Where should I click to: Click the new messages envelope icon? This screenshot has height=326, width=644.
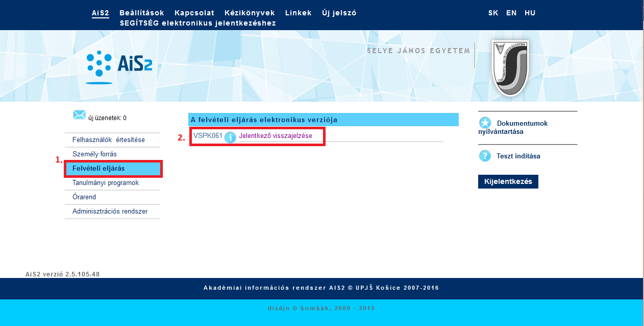pyautogui.click(x=79, y=115)
